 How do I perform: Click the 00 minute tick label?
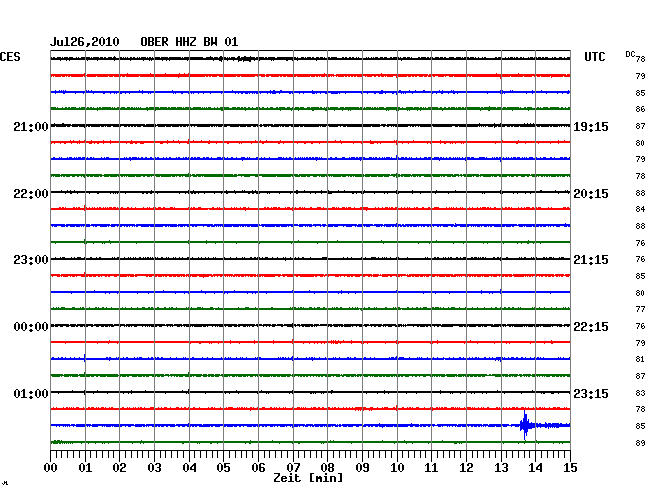[x=51, y=467]
